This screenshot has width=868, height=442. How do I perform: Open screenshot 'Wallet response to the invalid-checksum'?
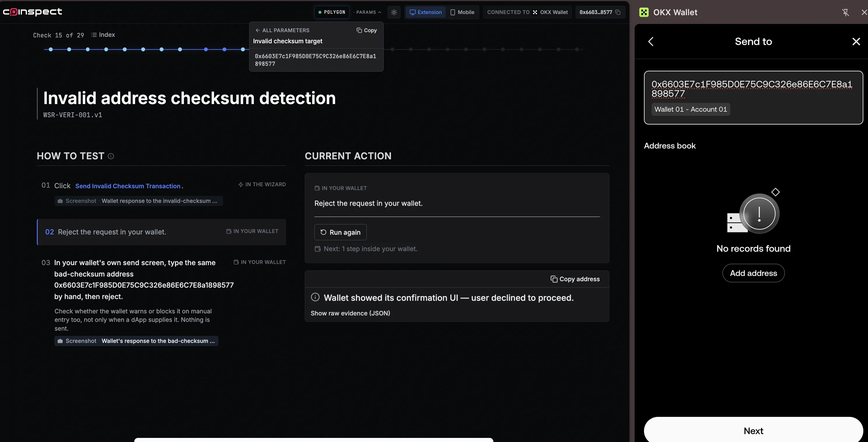139,201
